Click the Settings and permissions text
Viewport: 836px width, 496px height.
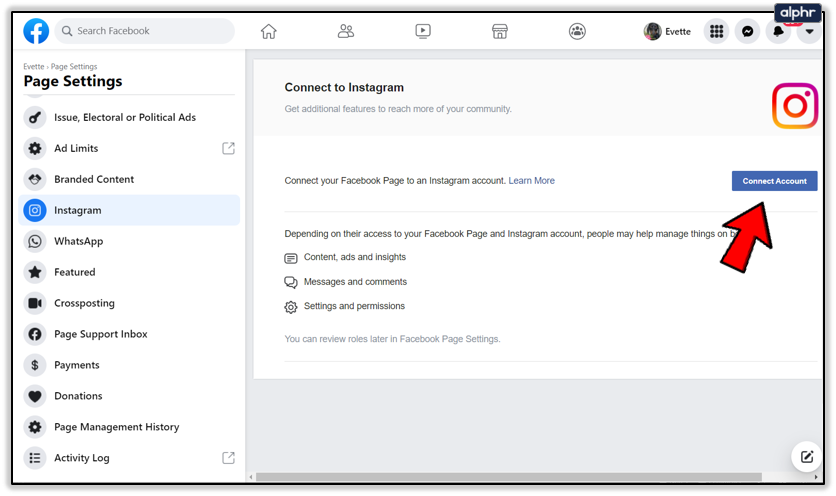[x=354, y=306]
